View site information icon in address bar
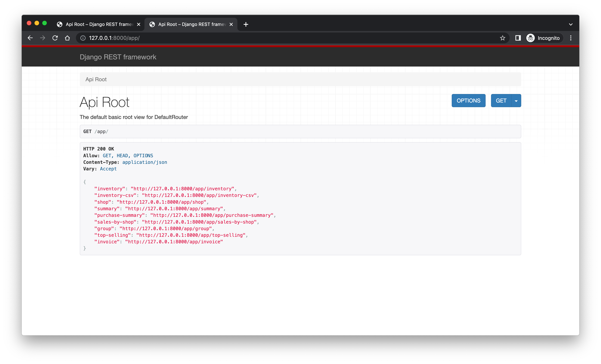This screenshot has width=601, height=364. [83, 38]
